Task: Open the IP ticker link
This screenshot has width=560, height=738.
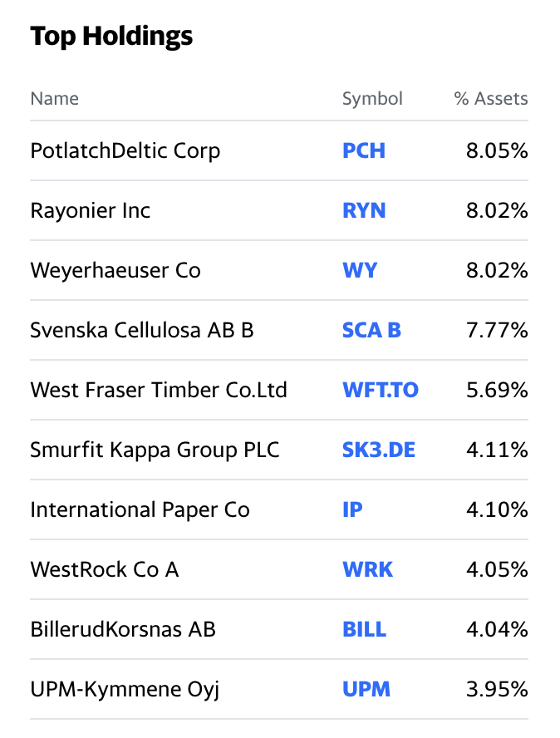Action: (352, 510)
